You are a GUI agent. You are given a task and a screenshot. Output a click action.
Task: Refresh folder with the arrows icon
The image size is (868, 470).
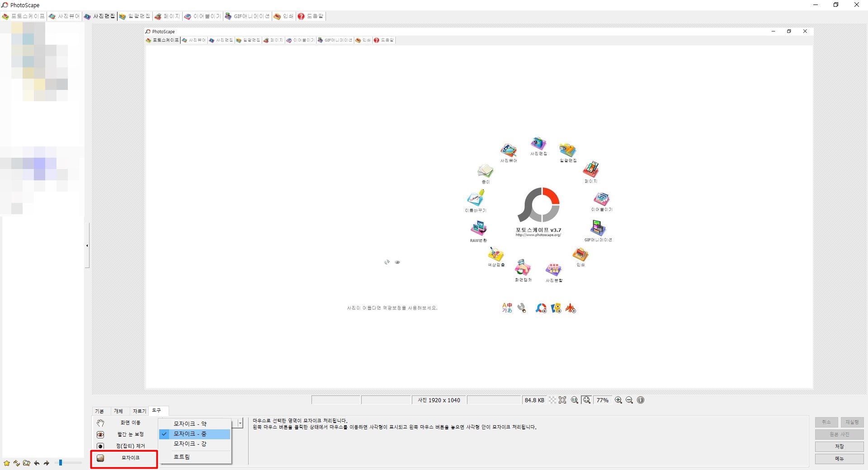coord(17,463)
